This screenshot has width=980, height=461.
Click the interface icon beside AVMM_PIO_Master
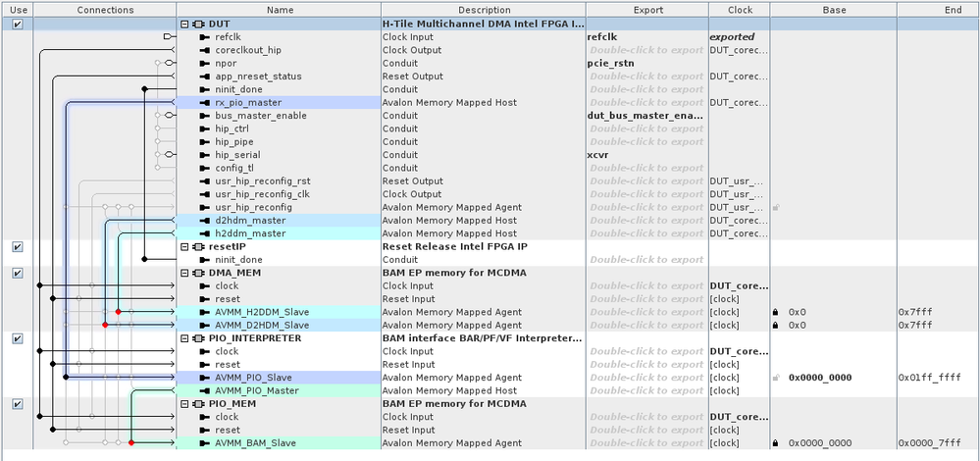pyautogui.click(x=205, y=391)
